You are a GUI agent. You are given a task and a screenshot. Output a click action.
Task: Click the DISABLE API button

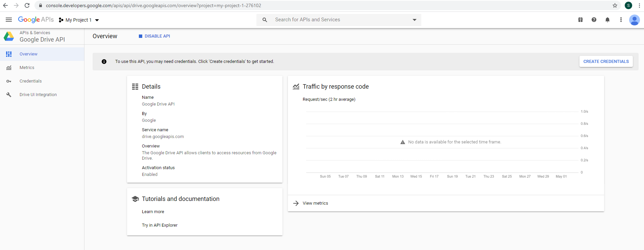click(x=154, y=36)
